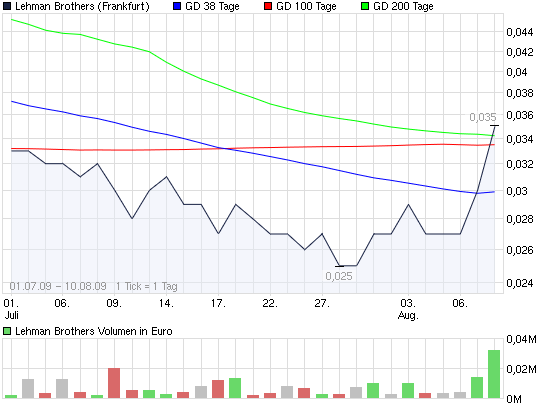Click the '01. Juli' x-axis label
Image resolution: width=545 pixels, height=407 pixels.
tap(11, 309)
